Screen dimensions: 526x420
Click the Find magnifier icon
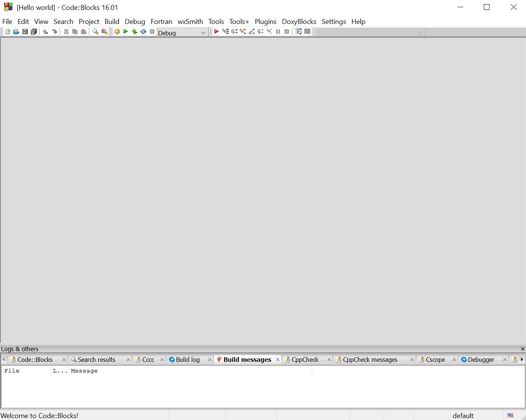pos(95,32)
